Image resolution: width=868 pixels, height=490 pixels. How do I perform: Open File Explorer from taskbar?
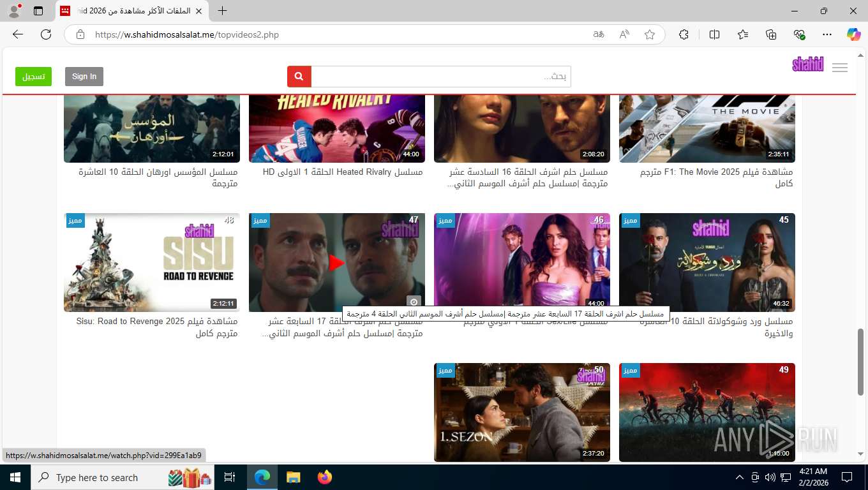pos(293,477)
